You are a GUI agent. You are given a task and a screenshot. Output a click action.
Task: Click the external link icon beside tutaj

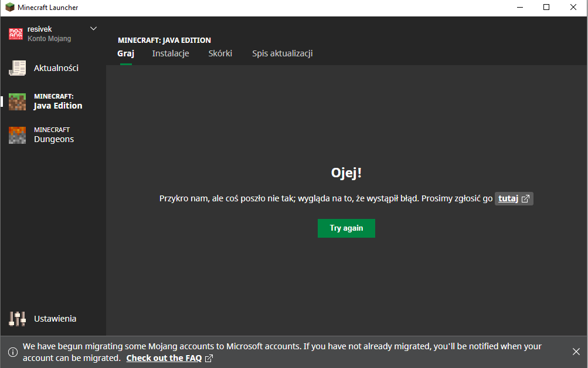coord(526,198)
